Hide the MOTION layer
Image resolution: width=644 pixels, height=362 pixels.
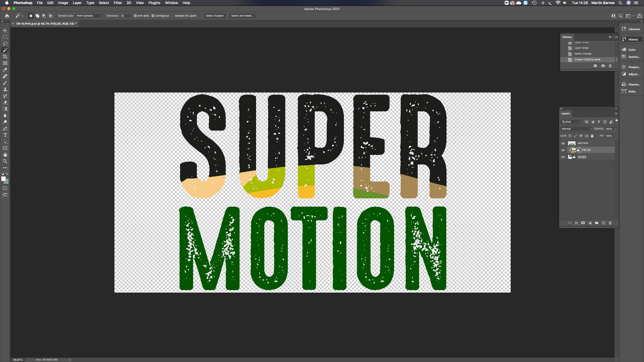click(x=563, y=143)
